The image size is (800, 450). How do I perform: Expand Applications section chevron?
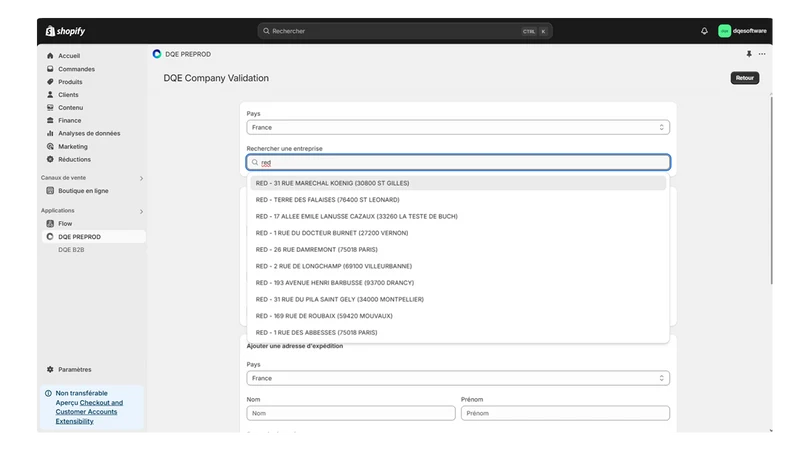141,211
